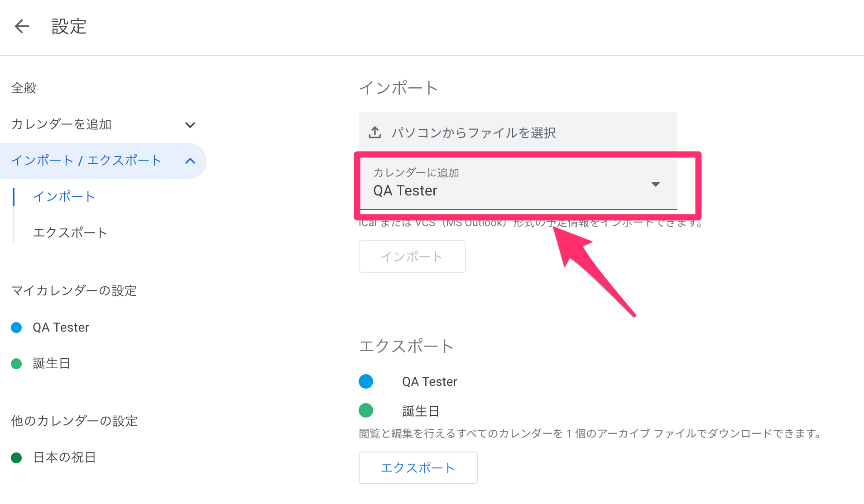Select エクスポート in the sidebar
Viewport: 864px width, 504px height.
[x=70, y=233]
